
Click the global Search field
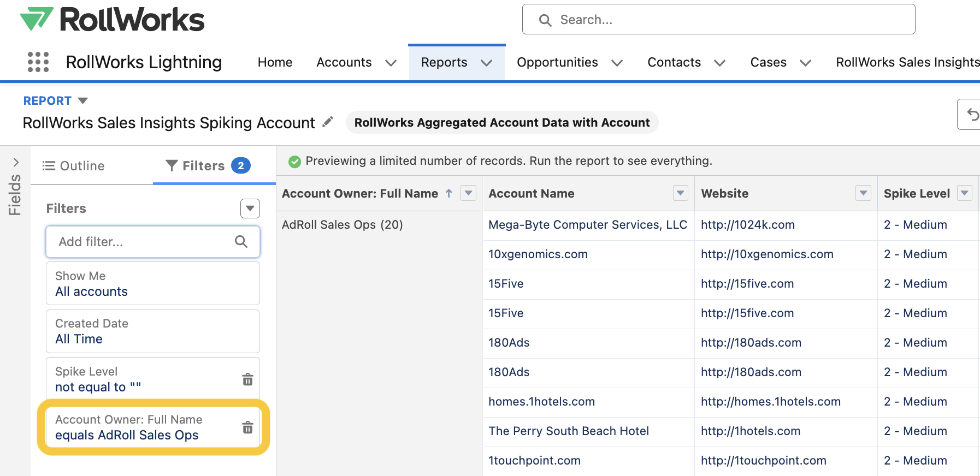click(718, 20)
